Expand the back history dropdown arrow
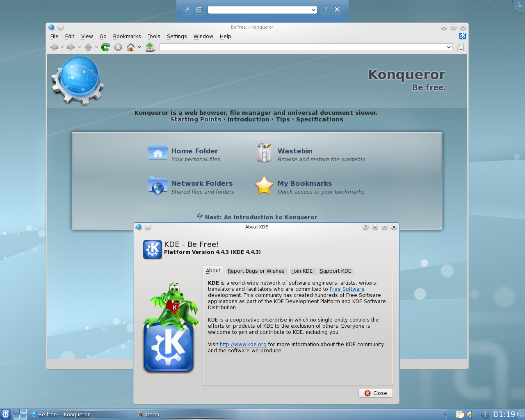Screen dimensions: 525x420 pyautogui.click(x=62, y=47)
